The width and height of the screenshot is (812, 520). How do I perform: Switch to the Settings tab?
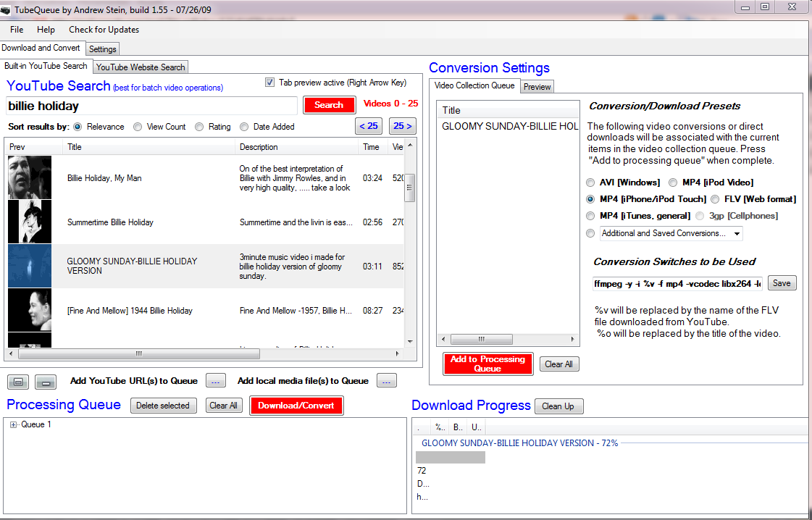(x=103, y=49)
